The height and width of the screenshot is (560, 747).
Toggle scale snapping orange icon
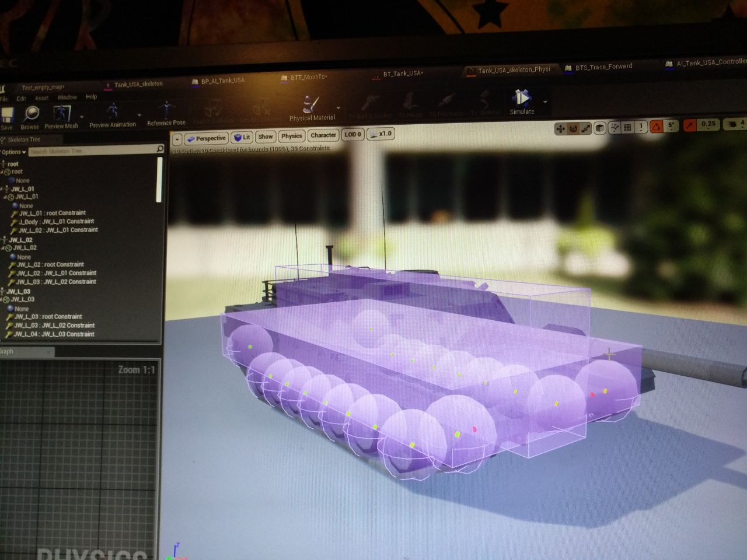click(x=690, y=125)
